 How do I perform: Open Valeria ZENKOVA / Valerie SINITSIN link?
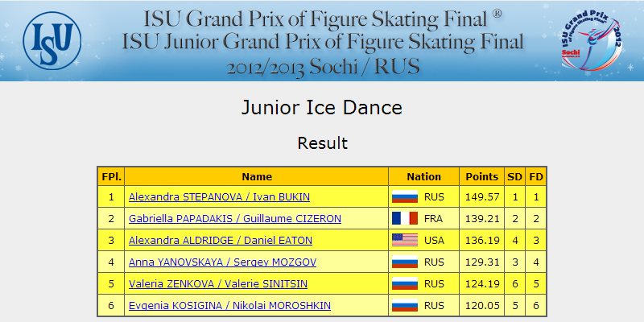coord(218,284)
